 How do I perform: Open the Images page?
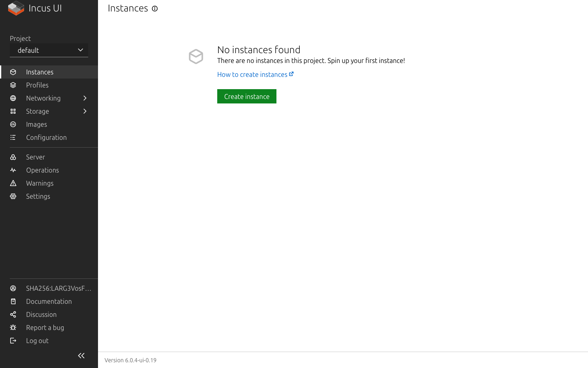pos(49,124)
